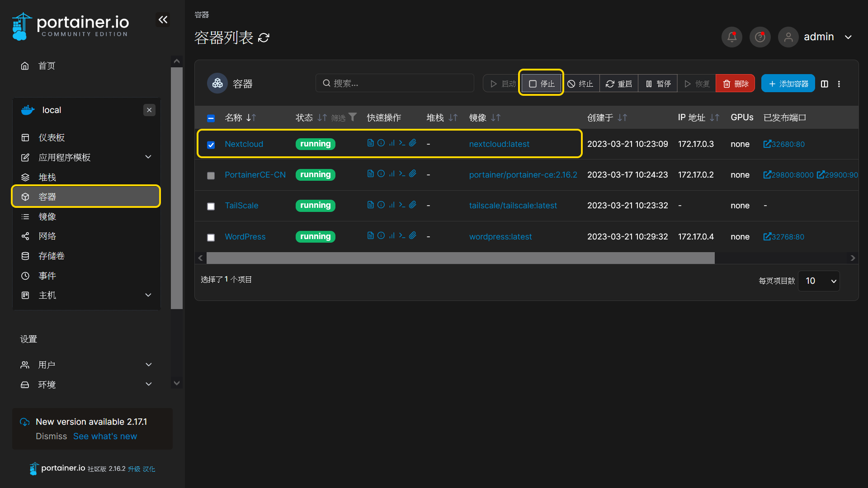Open the PortainerCE-CN logs icon
868x488 pixels.
point(370,174)
